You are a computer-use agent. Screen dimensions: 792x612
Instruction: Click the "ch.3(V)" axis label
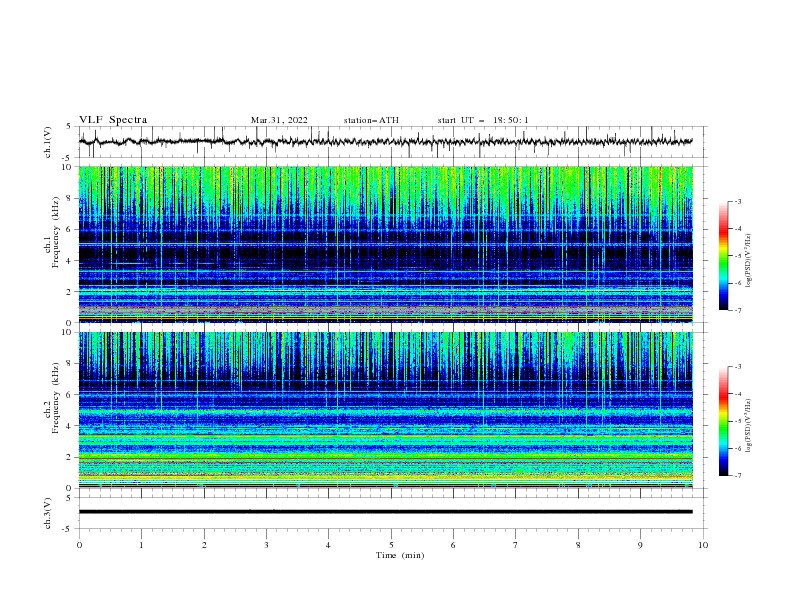tap(48, 513)
